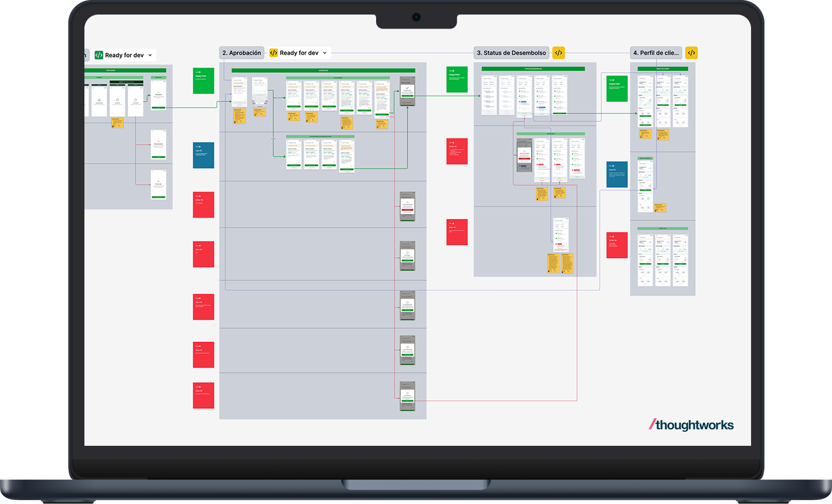
Task: Select gray modal frame in Aprobación Error 05 row
Action: pyautogui.click(x=408, y=396)
